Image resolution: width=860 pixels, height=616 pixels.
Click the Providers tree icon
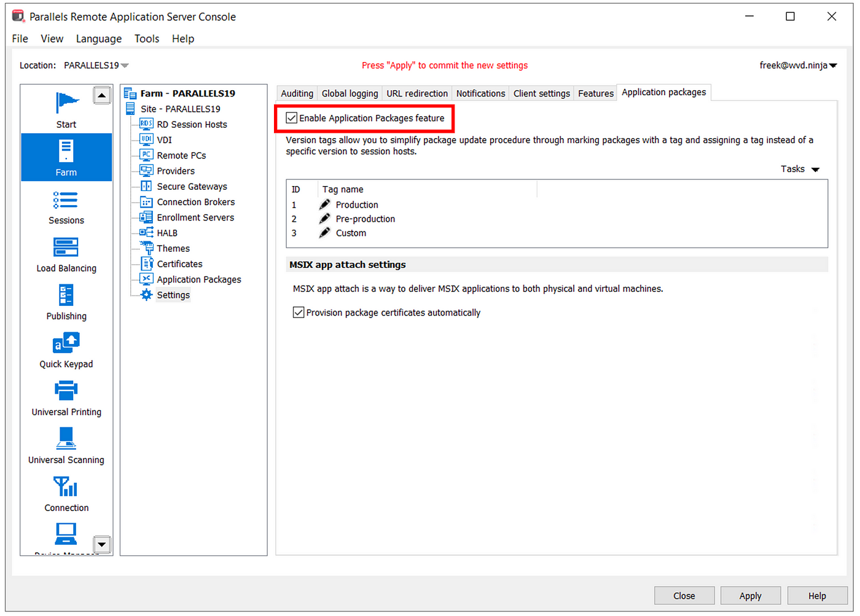(x=146, y=171)
